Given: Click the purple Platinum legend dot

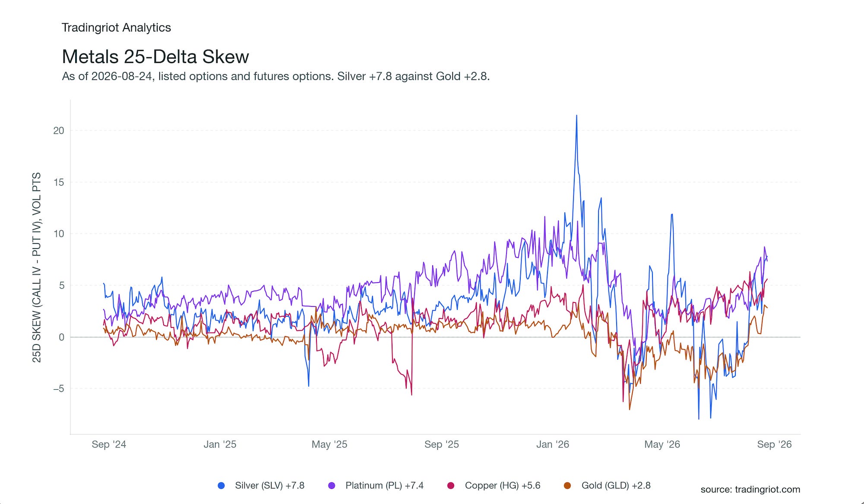Looking at the screenshot, I should click(x=332, y=485).
